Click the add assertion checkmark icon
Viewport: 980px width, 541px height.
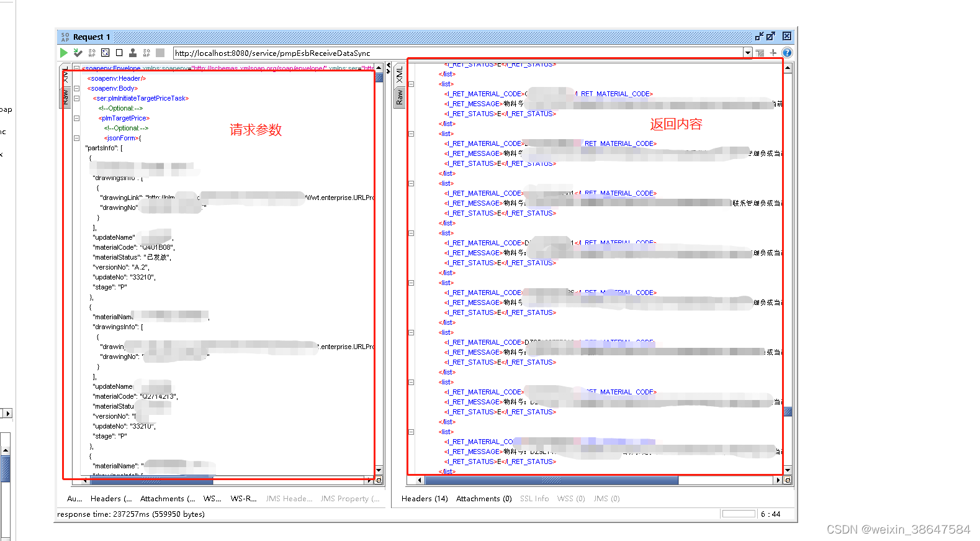[x=78, y=53]
